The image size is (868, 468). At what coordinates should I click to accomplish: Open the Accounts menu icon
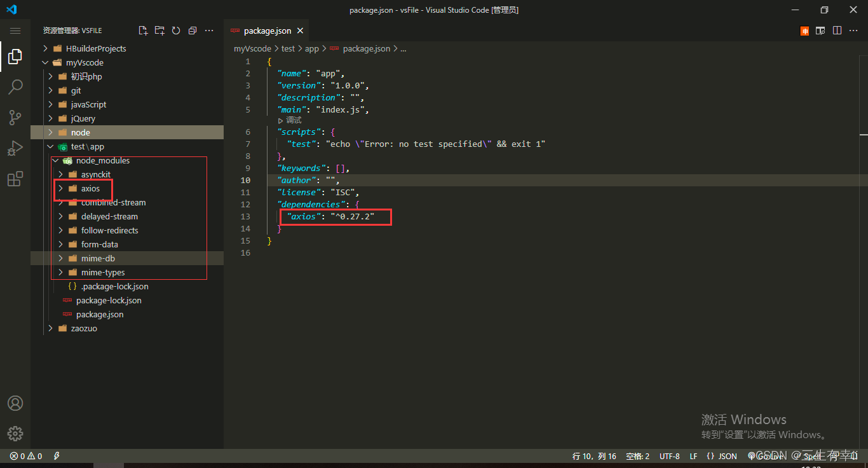pos(15,403)
